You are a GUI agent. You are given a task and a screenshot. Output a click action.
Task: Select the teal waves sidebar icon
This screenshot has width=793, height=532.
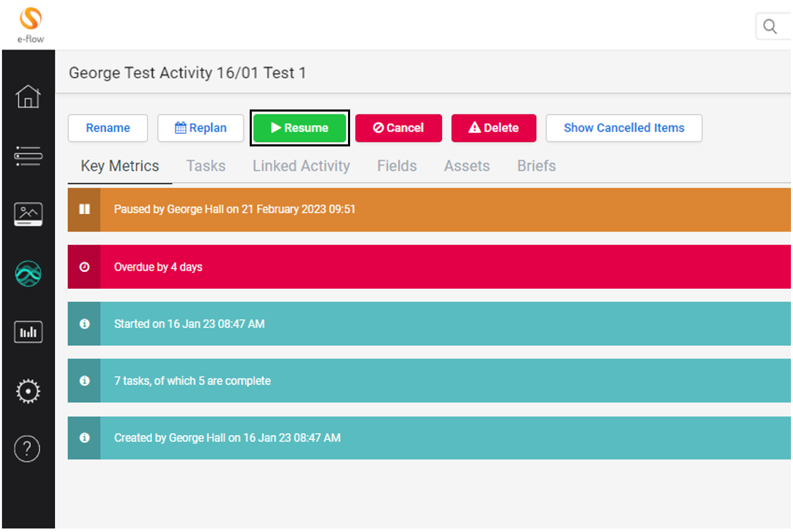(28, 273)
